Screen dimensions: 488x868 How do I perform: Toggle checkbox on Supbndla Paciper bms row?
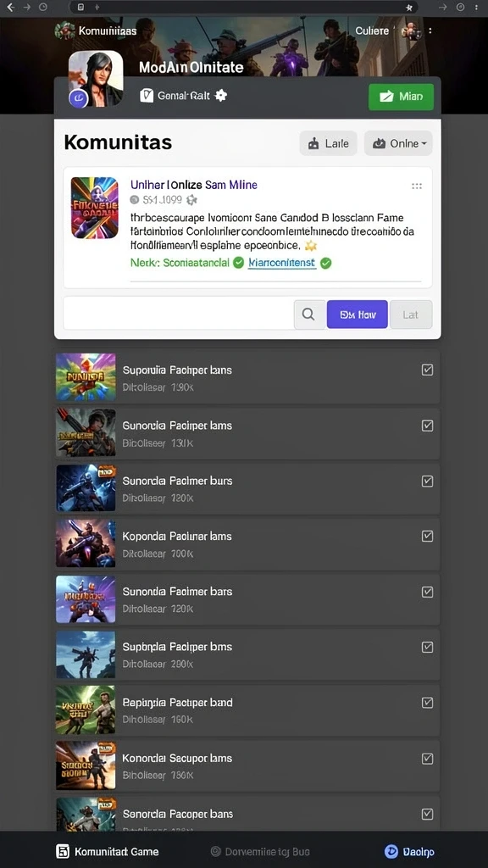(427, 647)
